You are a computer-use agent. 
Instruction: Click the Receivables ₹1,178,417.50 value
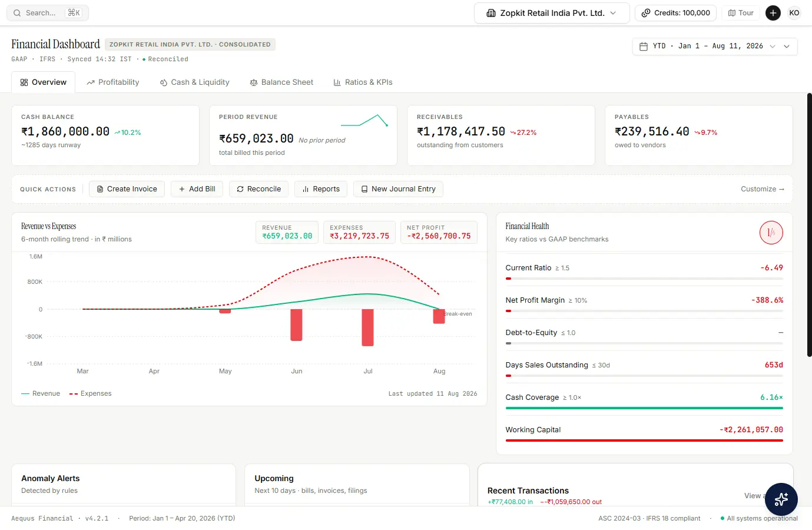pyautogui.click(x=461, y=132)
